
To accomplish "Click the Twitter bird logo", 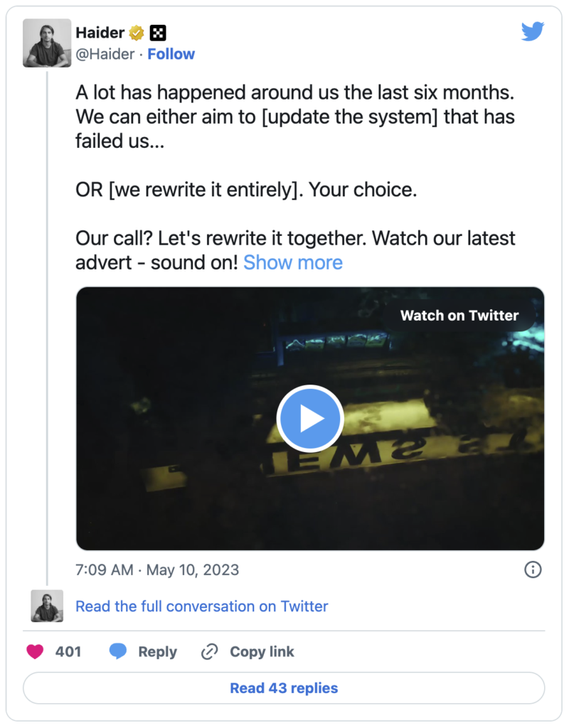I will (x=532, y=31).
